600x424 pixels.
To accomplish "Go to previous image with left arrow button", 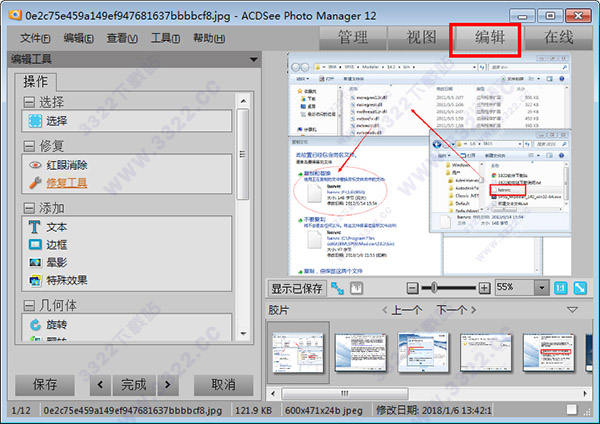I will 100,385.
